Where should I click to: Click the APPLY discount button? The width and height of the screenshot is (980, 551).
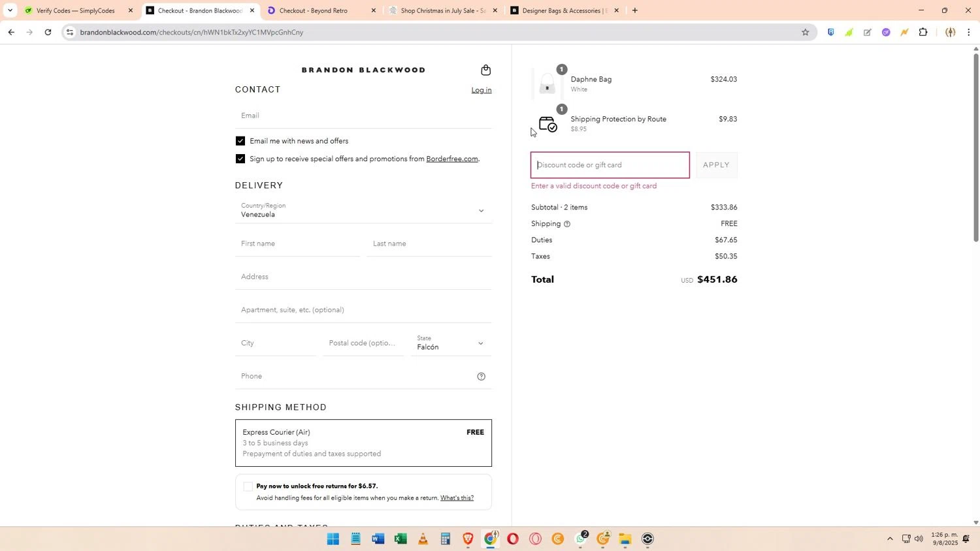click(716, 165)
